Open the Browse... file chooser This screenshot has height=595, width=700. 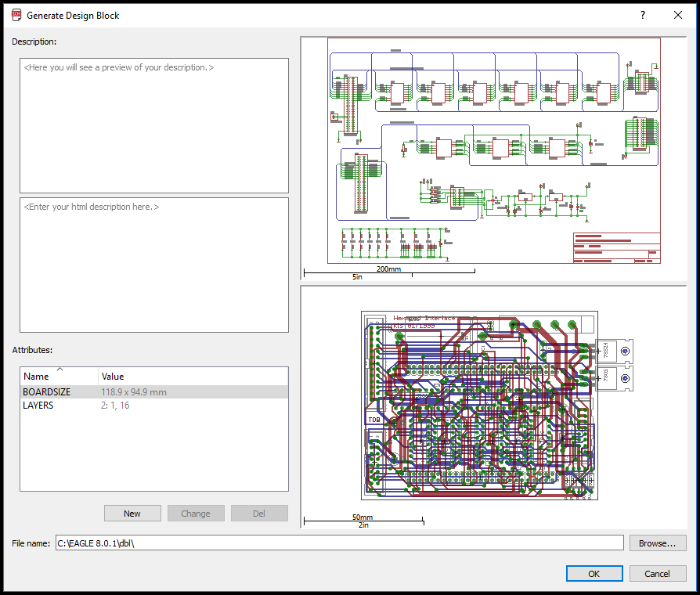(x=658, y=543)
